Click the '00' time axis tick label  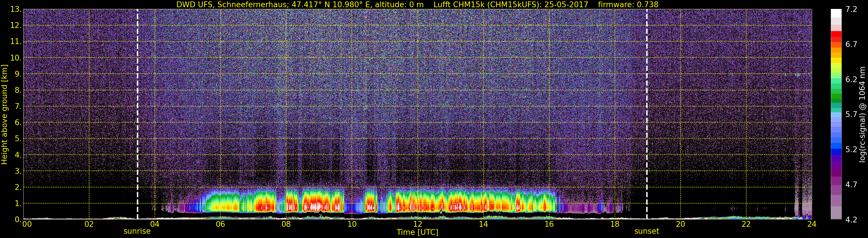click(27, 224)
